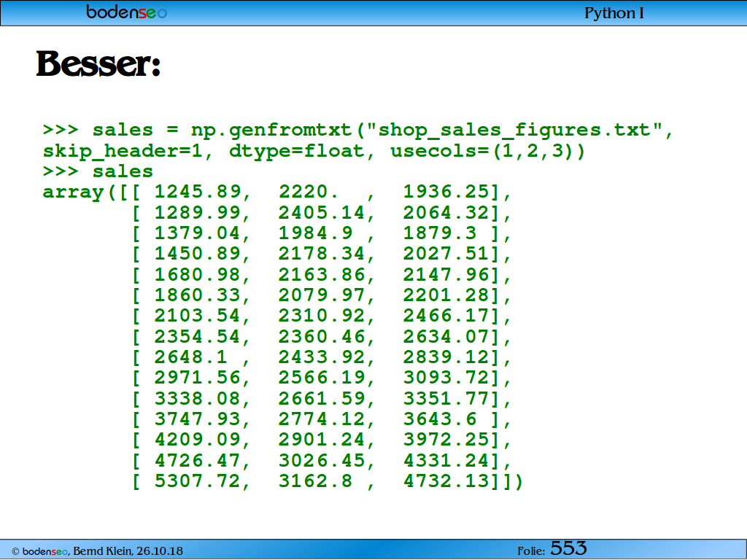
Task: Click the footer copyright 'Bernd Klein, 26.10.18'
Action: coord(128,551)
